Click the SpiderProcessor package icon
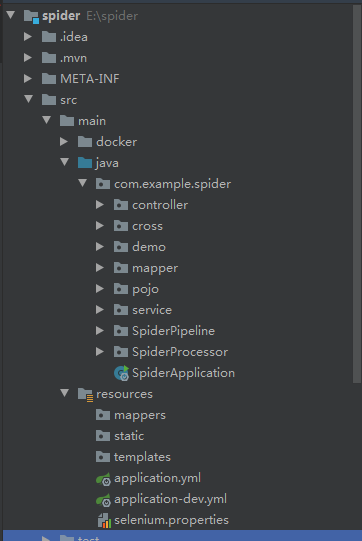362x541 pixels. (121, 352)
